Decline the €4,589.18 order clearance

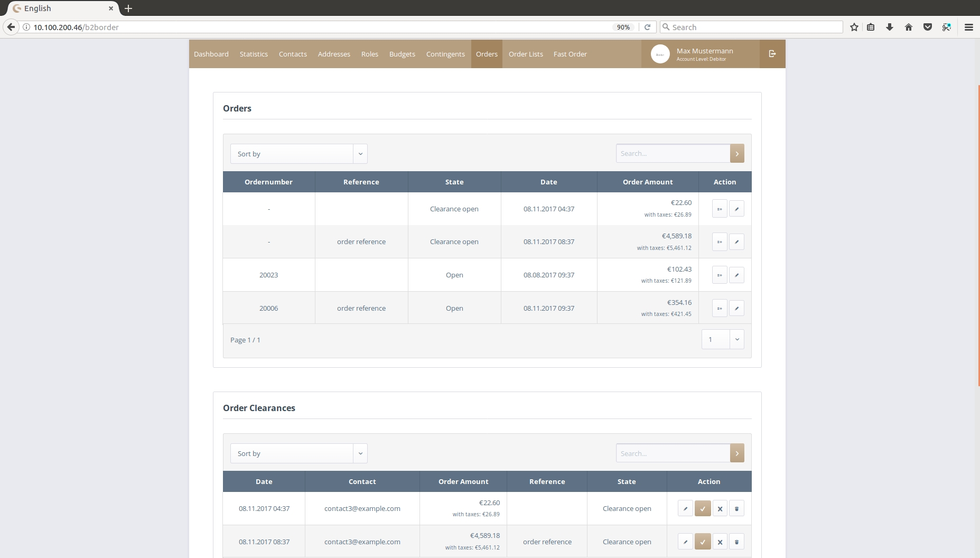(x=720, y=542)
